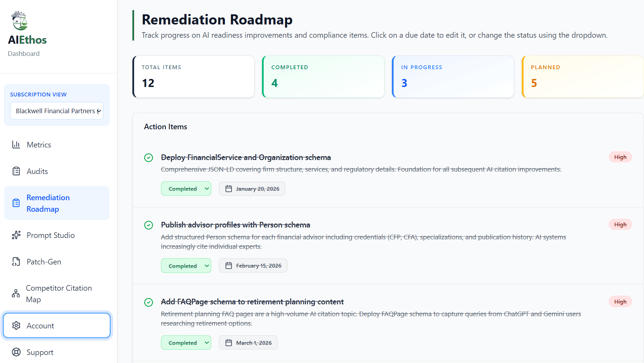Click the Prompt Studio sparkle icon
This screenshot has width=644, height=363.
click(16, 235)
